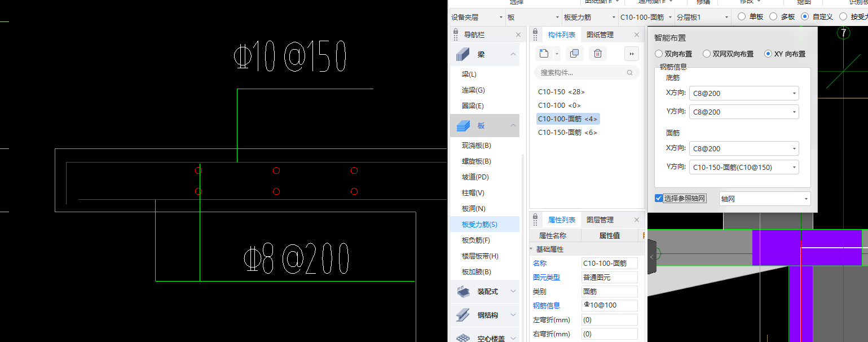
Task: Switch to the 图纸管理 tab
Action: pos(600,35)
